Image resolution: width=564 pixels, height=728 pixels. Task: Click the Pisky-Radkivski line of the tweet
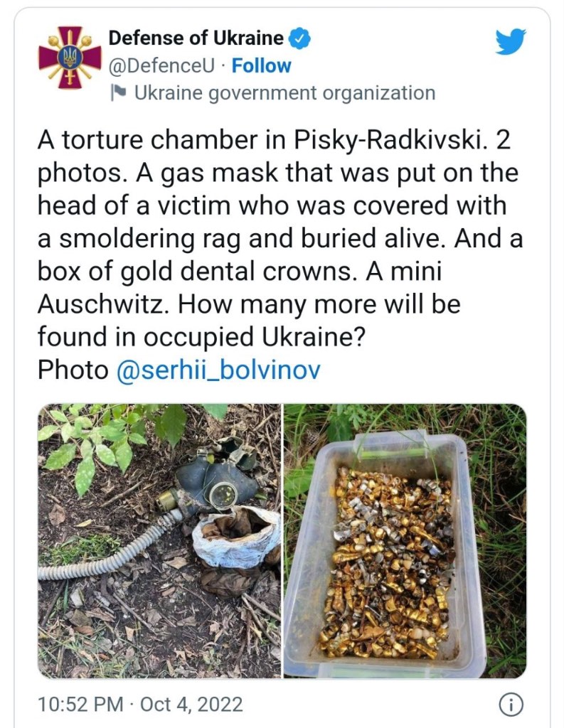tap(274, 139)
